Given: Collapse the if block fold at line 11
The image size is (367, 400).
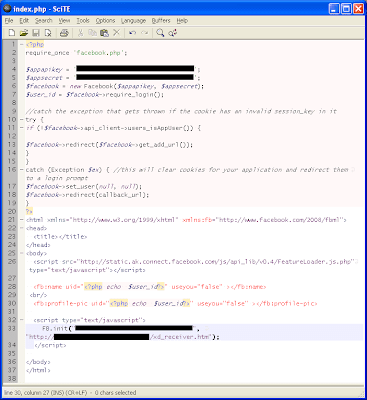Looking at the screenshot, I should pyautogui.click(x=21, y=128).
